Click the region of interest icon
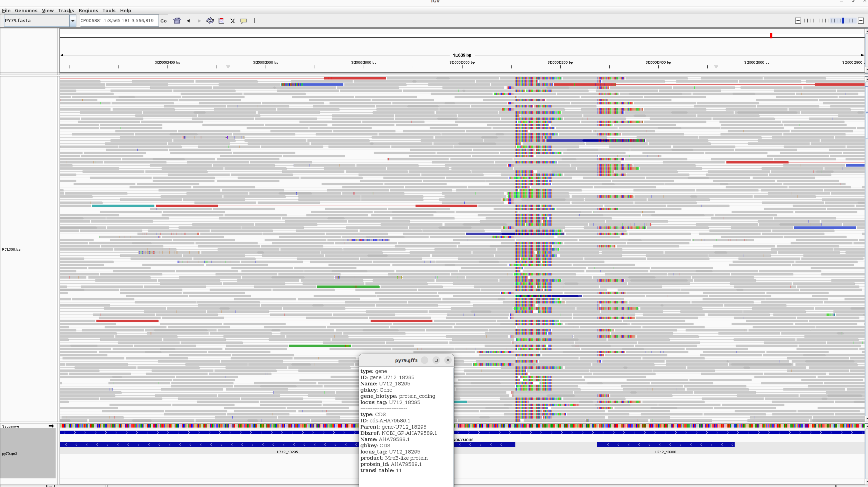 click(x=221, y=21)
